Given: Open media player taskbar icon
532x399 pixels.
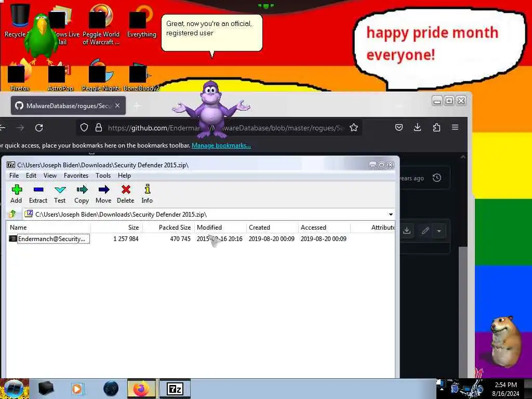Looking at the screenshot, I should coord(77,389).
